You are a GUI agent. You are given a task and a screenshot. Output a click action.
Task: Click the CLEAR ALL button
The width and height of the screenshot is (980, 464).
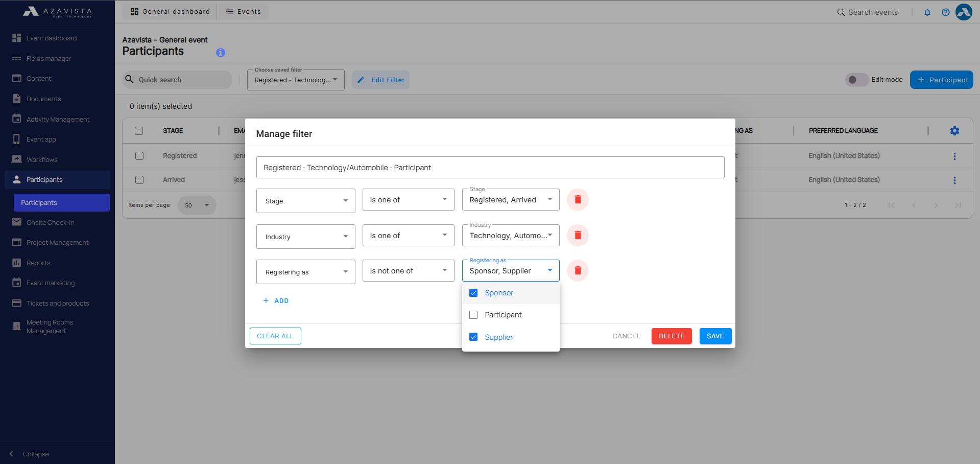[275, 336]
